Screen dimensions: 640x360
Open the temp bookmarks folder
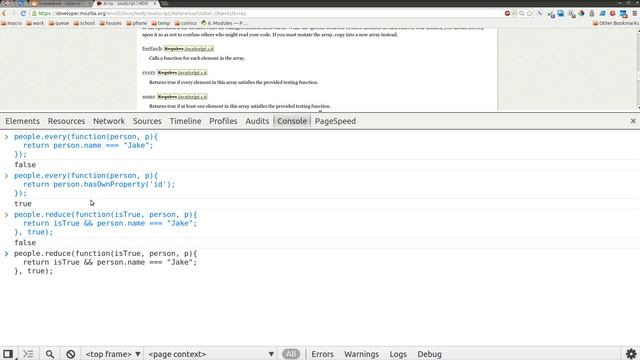pos(160,23)
